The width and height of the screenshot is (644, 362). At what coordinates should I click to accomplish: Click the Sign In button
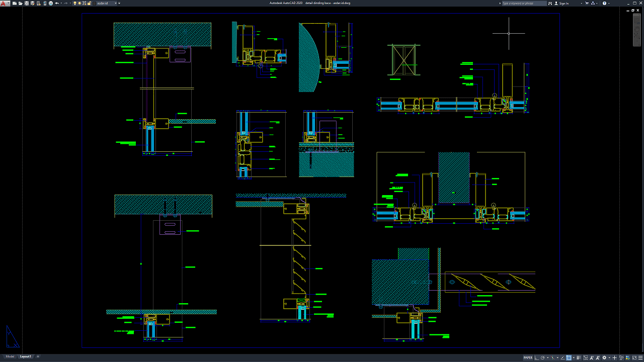561,3
